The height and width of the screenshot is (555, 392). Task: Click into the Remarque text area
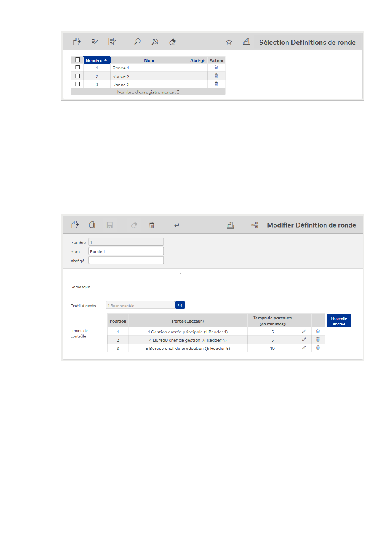pos(143,286)
